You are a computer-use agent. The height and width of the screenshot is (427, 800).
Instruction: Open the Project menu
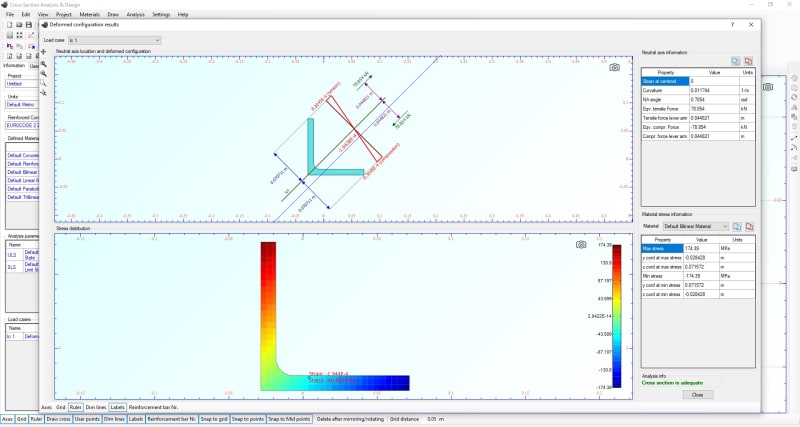pyautogui.click(x=64, y=14)
